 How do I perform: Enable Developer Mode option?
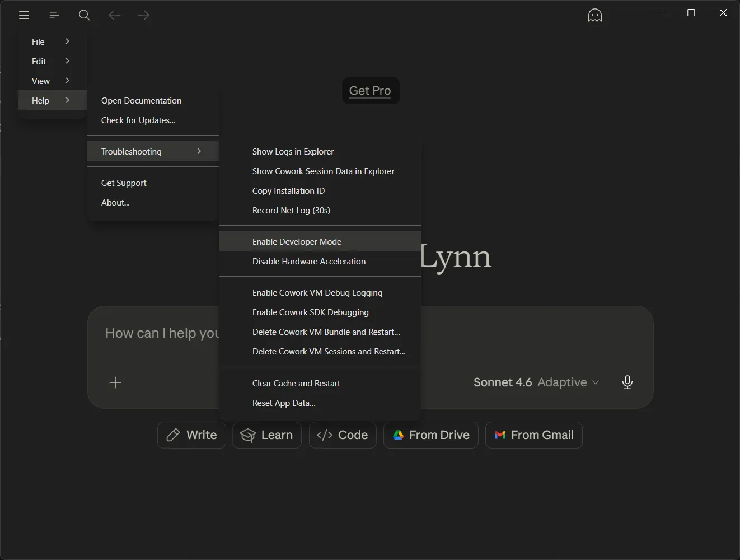[320, 241]
